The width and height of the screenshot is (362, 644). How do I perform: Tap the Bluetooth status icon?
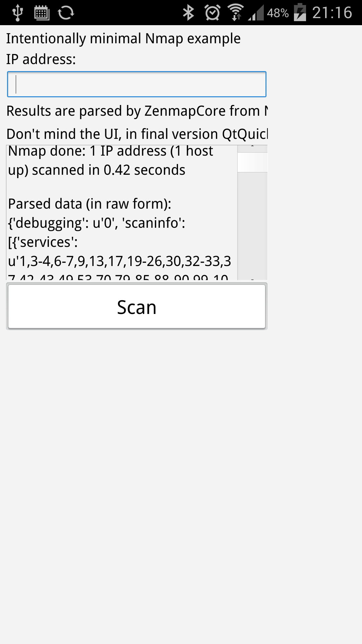click(188, 13)
